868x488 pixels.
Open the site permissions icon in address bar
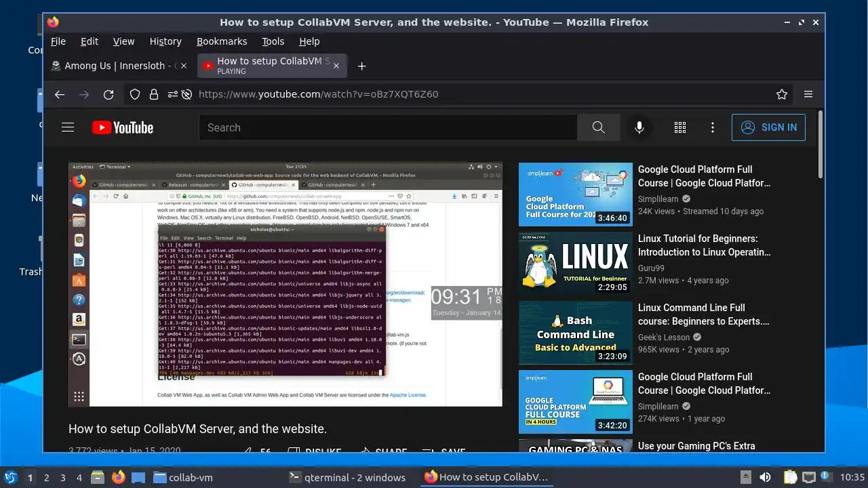click(x=173, y=94)
